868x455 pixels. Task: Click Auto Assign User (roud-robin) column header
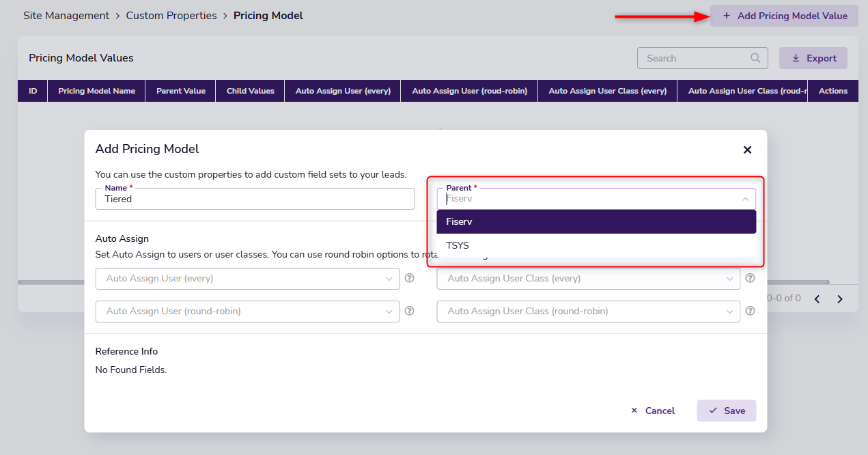pos(470,91)
